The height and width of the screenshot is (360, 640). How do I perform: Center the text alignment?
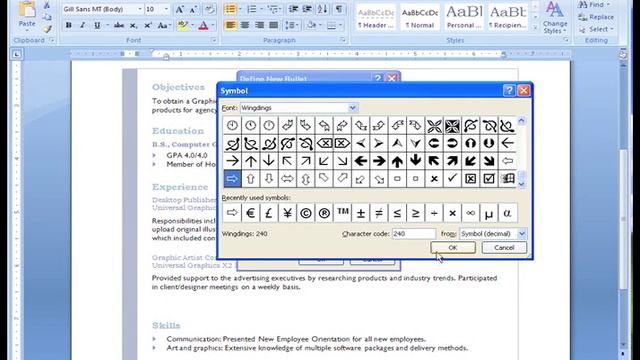point(245,25)
